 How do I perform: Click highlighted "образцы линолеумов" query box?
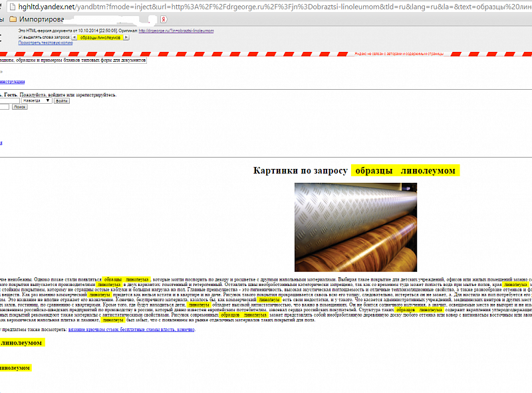(x=100, y=38)
